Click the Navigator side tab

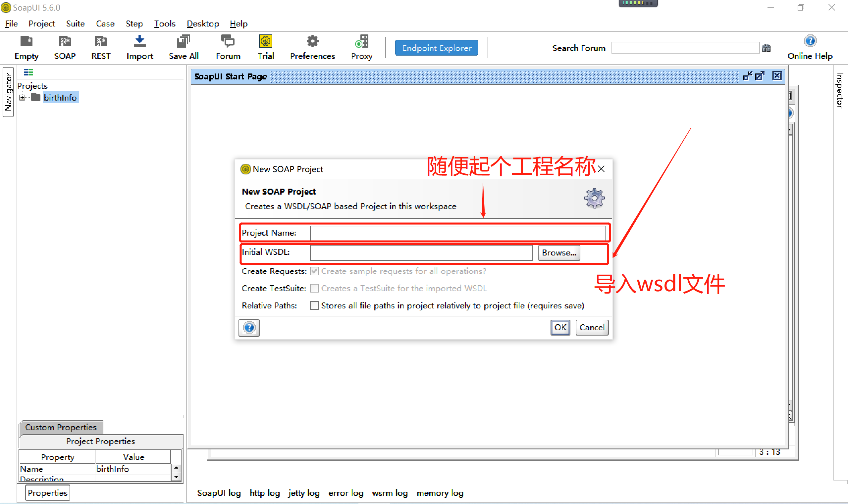pos(8,92)
